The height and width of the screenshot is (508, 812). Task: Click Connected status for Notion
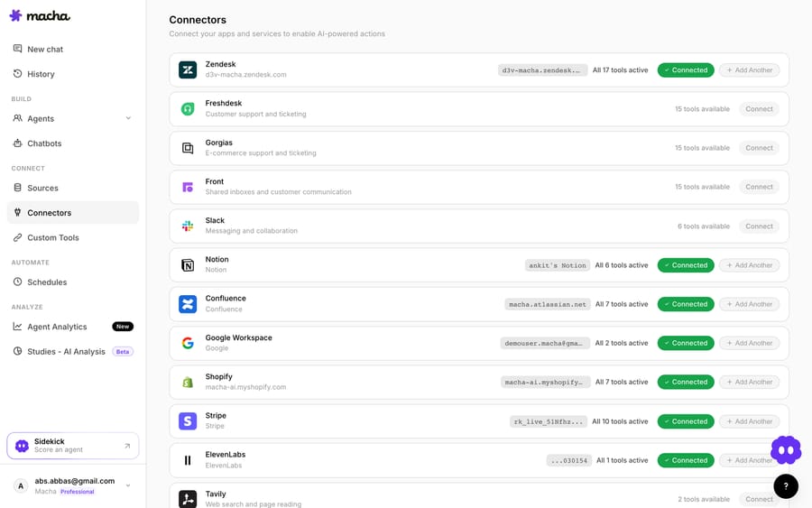(686, 265)
